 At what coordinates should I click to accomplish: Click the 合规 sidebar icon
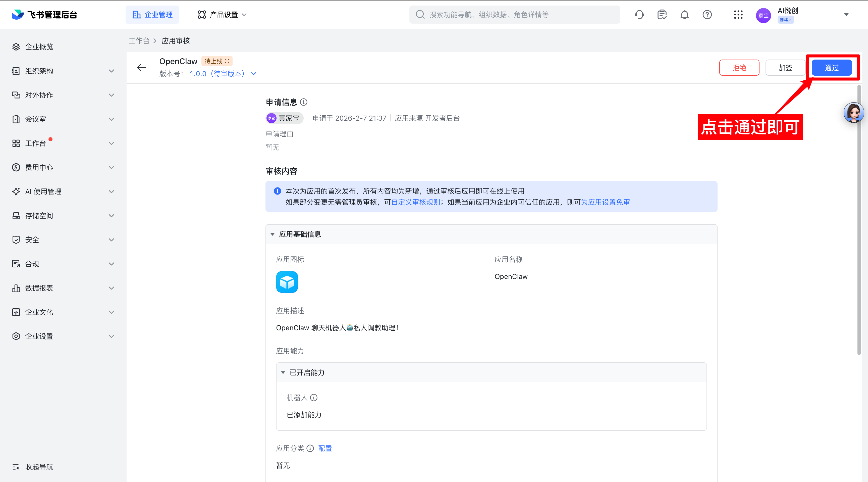pos(16,264)
